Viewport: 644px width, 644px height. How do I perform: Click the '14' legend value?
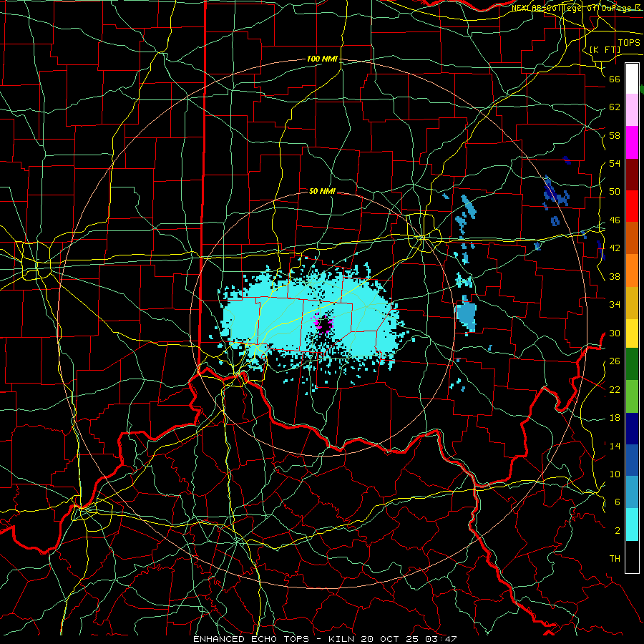(x=615, y=446)
